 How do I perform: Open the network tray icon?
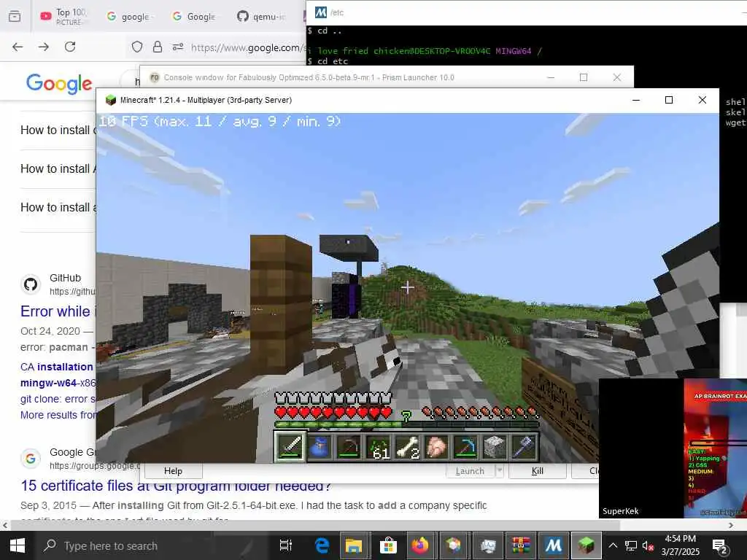(x=631, y=545)
